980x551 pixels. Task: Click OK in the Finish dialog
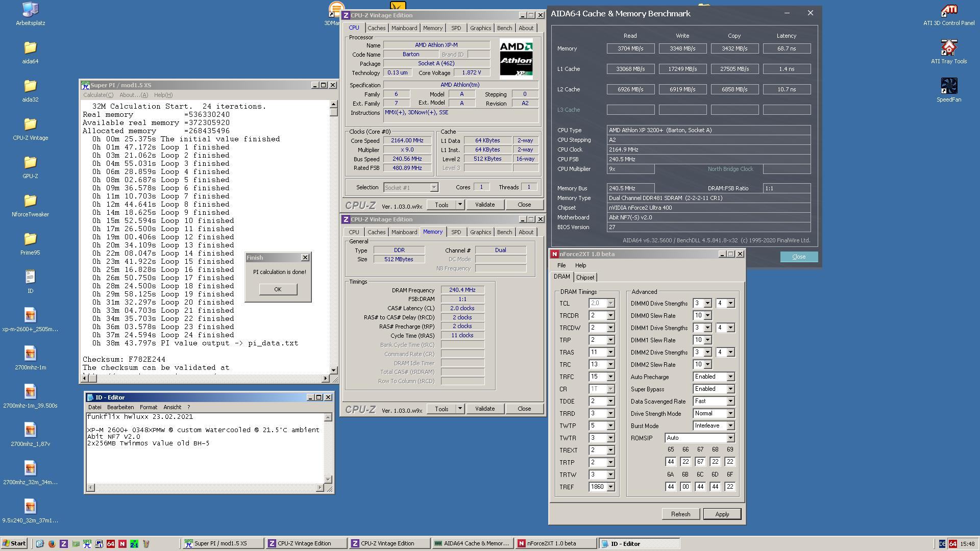point(278,289)
